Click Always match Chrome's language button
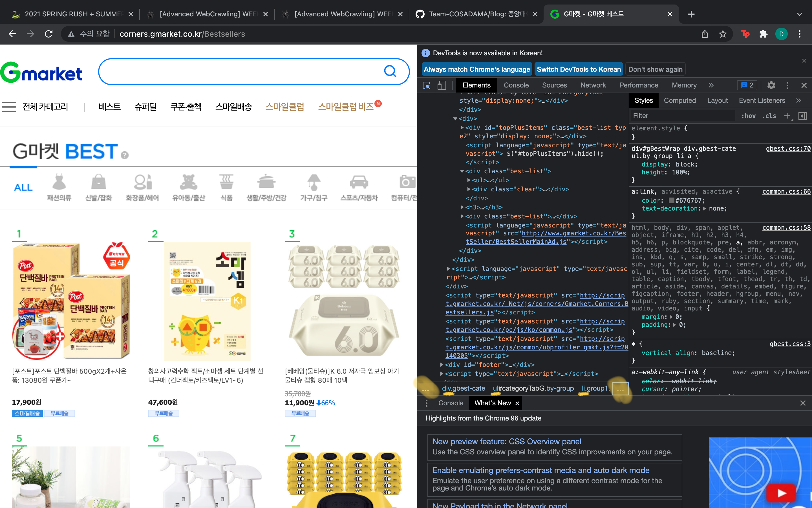This screenshot has width=812, height=508. click(x=477, y=69)
